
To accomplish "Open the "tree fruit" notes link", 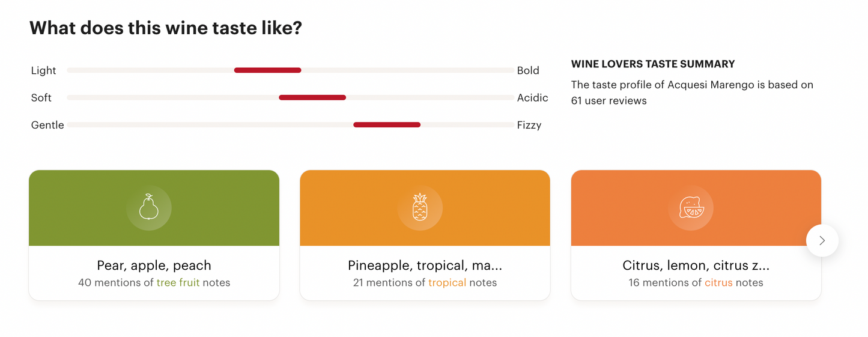I will tap(178, 282).
